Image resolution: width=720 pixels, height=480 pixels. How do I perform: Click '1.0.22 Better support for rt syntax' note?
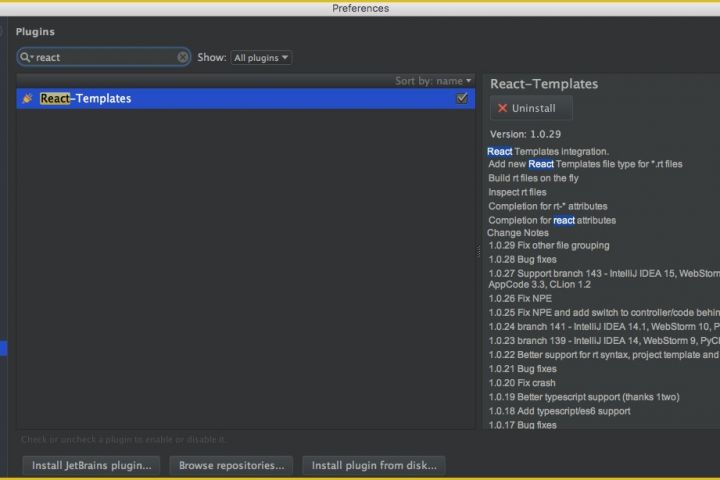604,355
